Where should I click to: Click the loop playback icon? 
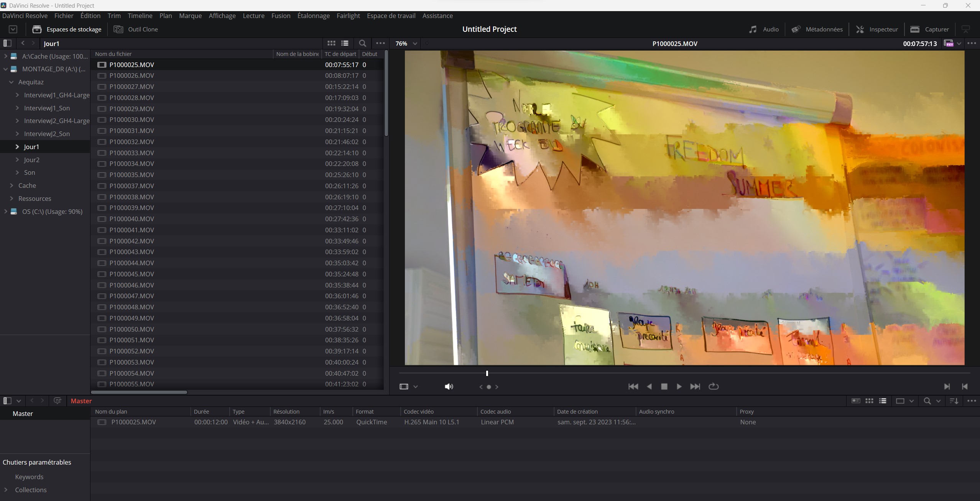coord(714,386)
